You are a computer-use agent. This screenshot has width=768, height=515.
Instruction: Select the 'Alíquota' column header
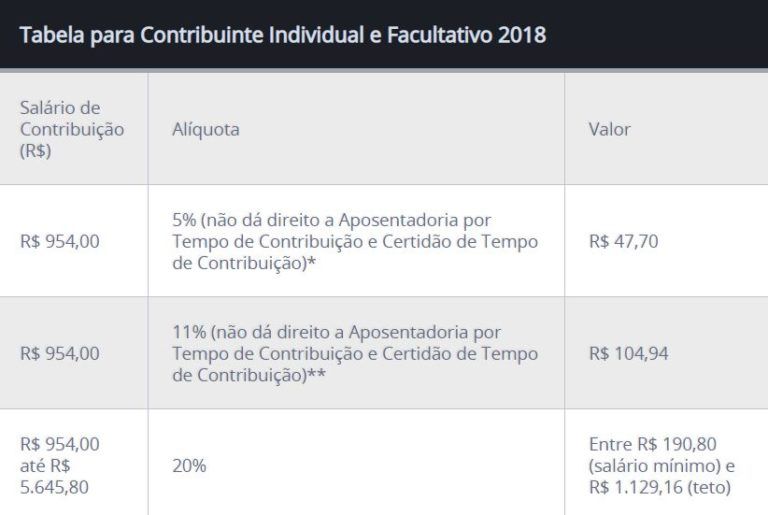pyautogui.click(x=205, y=129)
